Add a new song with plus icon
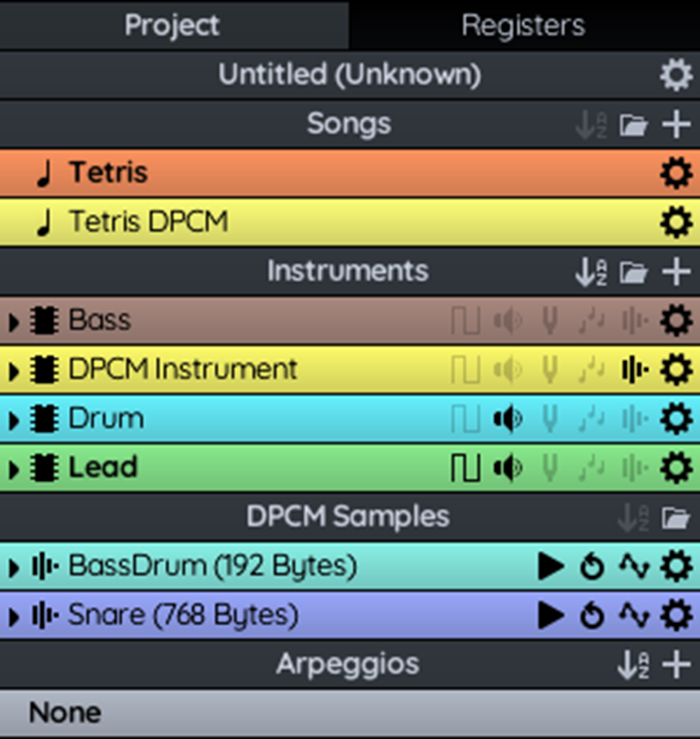The image size is (700, 739). [676, 124]
